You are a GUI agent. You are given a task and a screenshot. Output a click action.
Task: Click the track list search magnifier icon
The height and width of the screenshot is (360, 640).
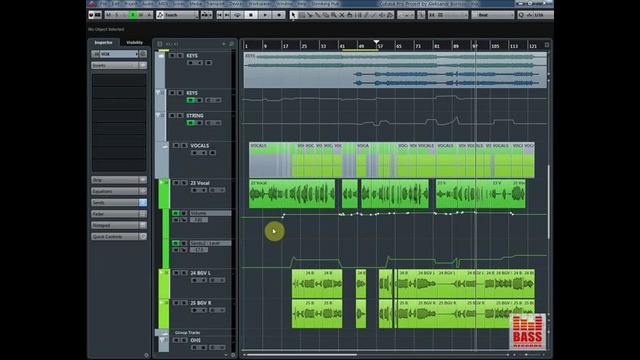point(231,44)
